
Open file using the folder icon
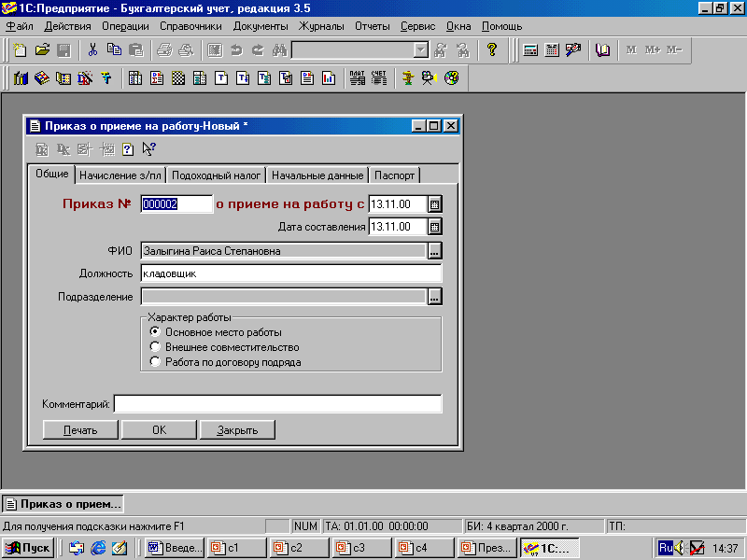[x=42, y=50]
